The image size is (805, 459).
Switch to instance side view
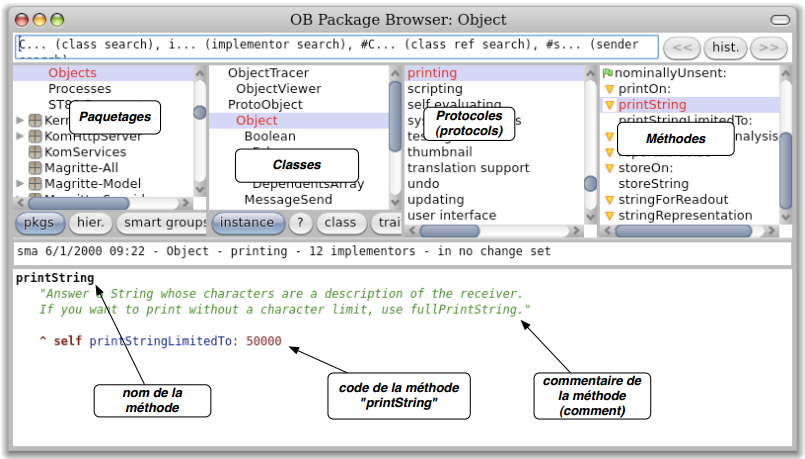(246, 223)
